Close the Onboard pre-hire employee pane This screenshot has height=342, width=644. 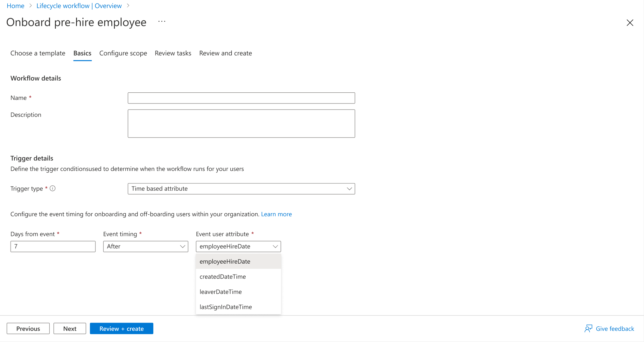coord(630,23)
